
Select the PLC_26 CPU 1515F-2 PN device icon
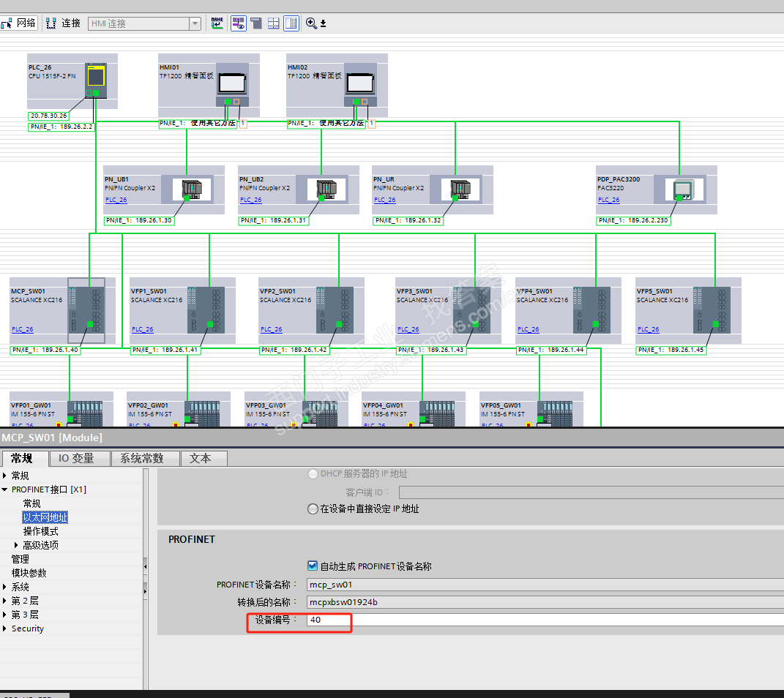click(95, 80)
